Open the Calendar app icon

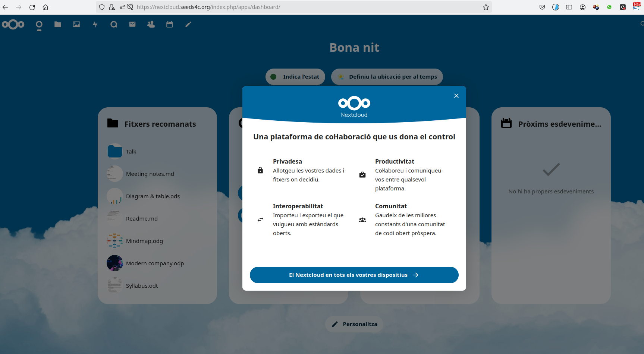[170, 24]
